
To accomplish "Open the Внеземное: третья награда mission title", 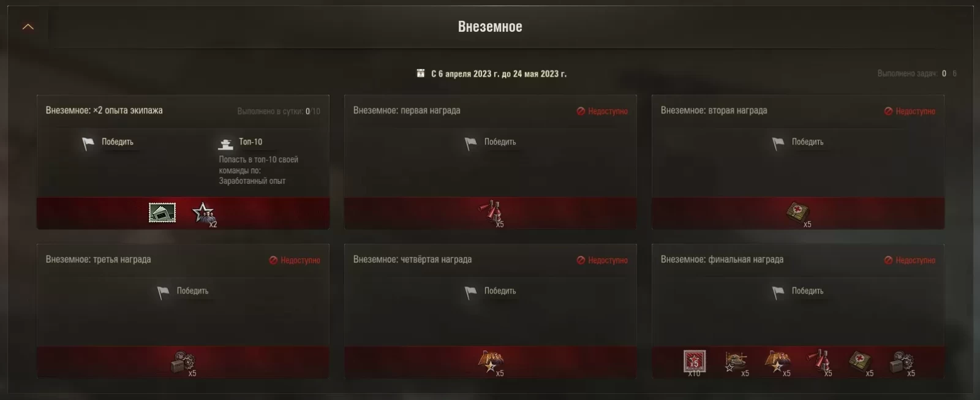I will pos(99,259).
